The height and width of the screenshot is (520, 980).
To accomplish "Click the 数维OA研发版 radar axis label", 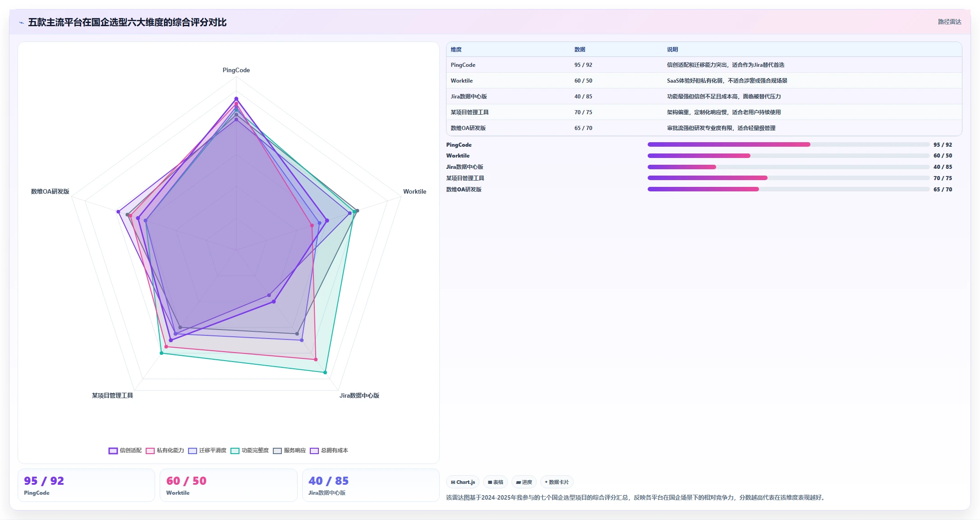I will [50, 191].
